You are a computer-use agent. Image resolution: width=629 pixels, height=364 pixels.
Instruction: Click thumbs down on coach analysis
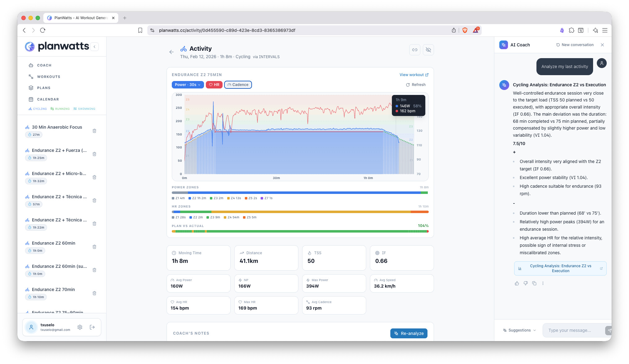pos(526,283)
